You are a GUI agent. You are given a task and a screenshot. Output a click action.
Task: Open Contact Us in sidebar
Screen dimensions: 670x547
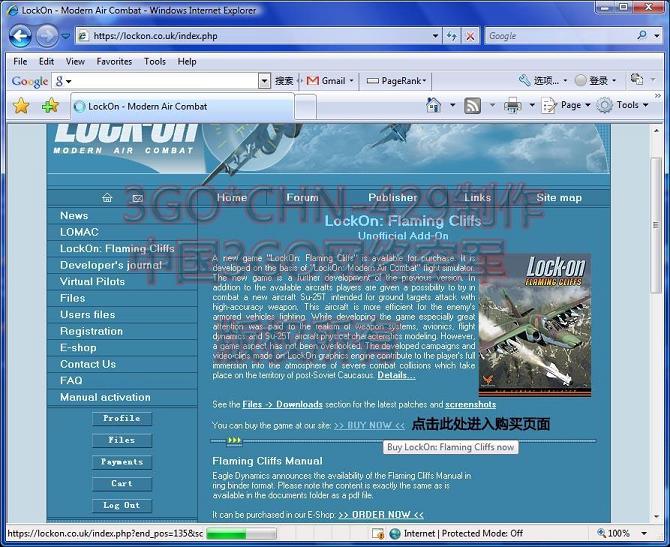coord(88,365)
